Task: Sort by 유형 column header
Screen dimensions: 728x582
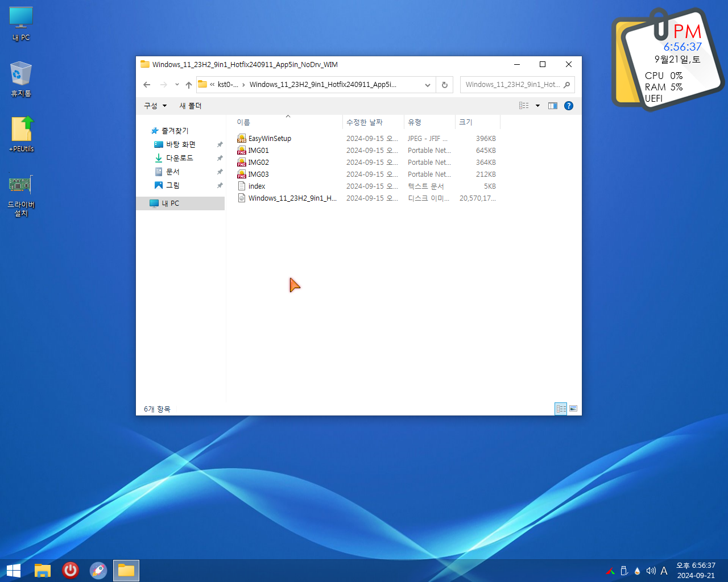Action: (x=429, y=122)
